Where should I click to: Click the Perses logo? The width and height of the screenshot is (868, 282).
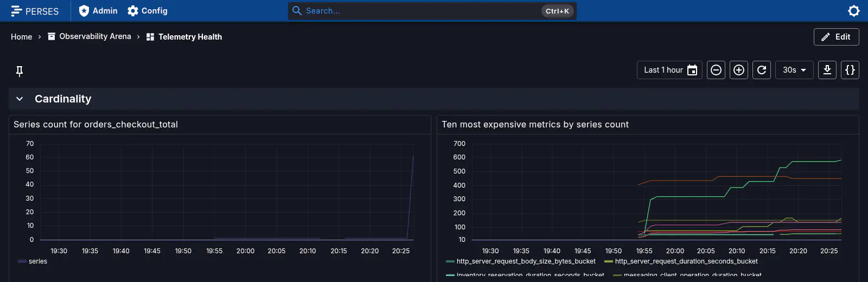35,11
